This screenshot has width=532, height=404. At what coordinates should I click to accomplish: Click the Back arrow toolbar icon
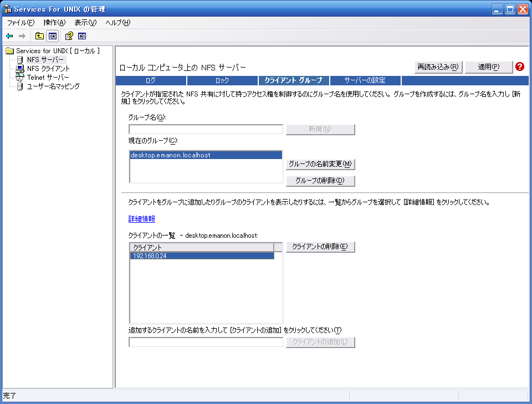pos(9,36)
